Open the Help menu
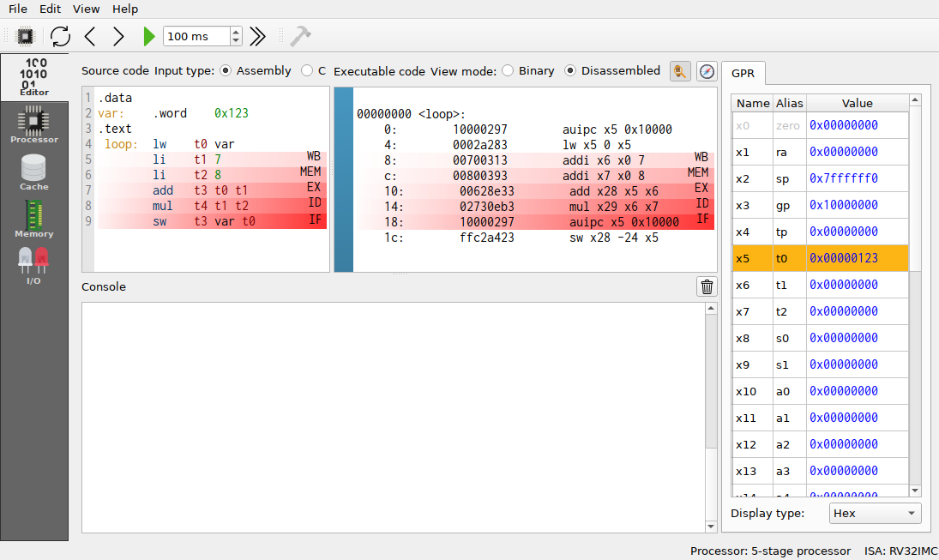Viewport: 939px width, 560px height. click(125, 9)
